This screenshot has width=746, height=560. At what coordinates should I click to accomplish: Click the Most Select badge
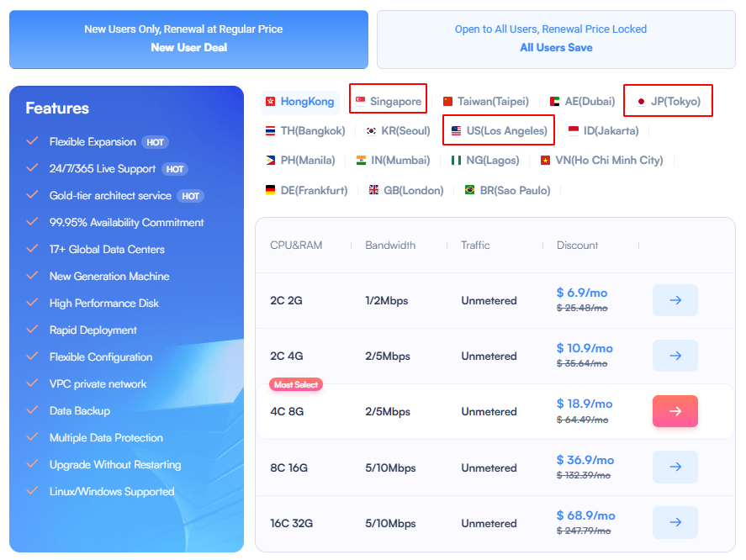(x=296, y=384)
